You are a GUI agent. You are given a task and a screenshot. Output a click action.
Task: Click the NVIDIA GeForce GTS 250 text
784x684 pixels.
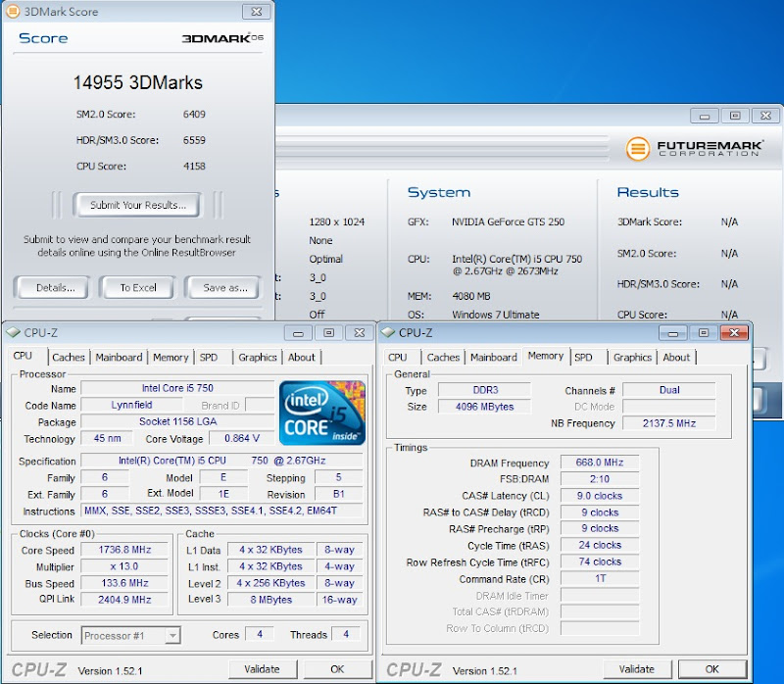(508, 221)
